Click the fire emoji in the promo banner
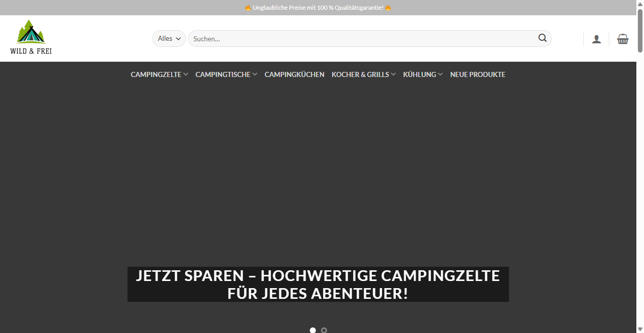This screenshot has width=644, height=333. click(x=248, y=8)
